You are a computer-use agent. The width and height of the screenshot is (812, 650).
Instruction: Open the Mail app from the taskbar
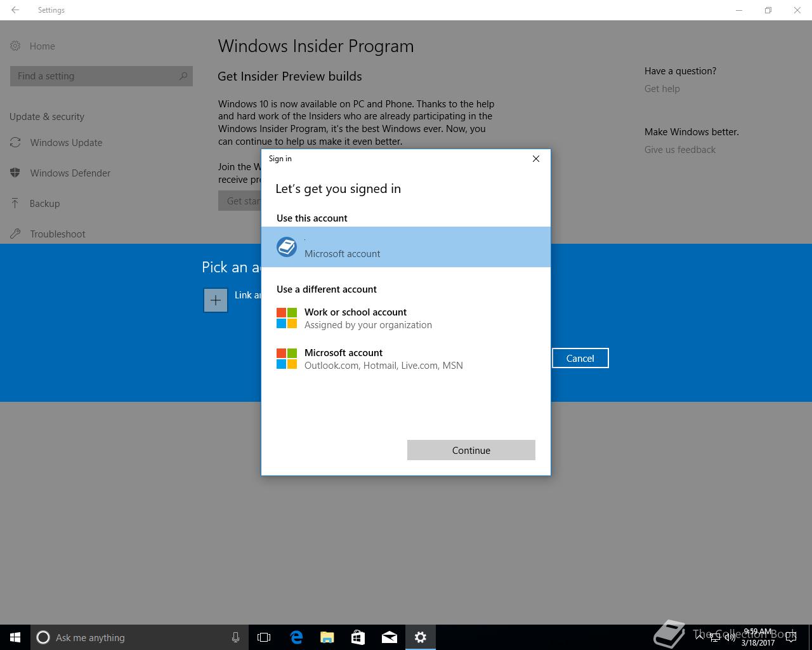tap(390, 637)
